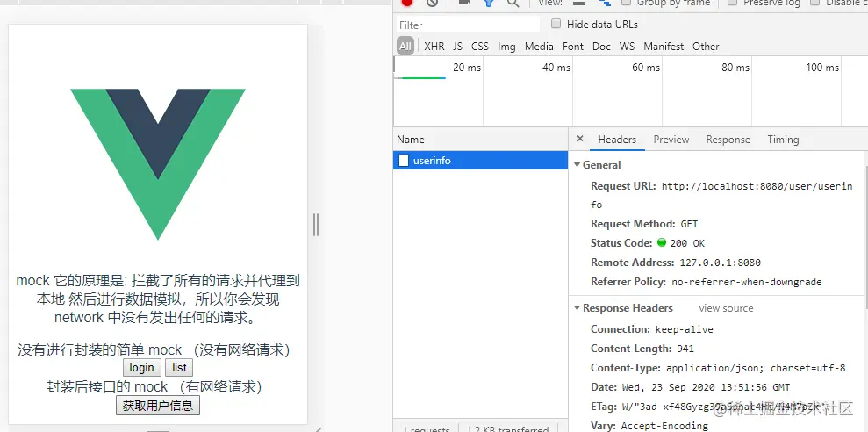Click the 40 ms timeline label
The height and width of the screenshot is (432, 868).
[x=556, y=68]
